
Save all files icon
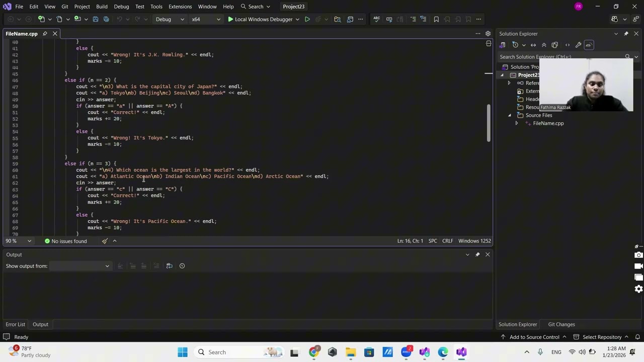(x=106, y=19)
